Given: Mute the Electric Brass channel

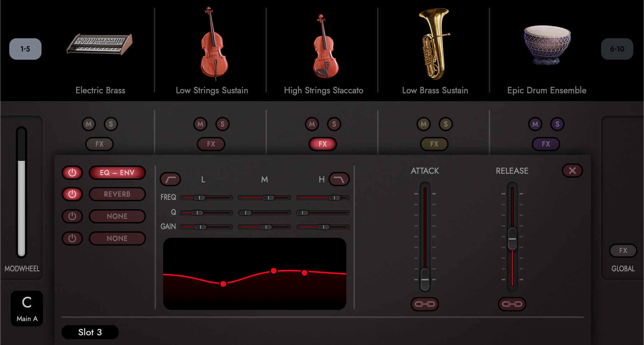Looking at the screenshot, I should point(89,124).
